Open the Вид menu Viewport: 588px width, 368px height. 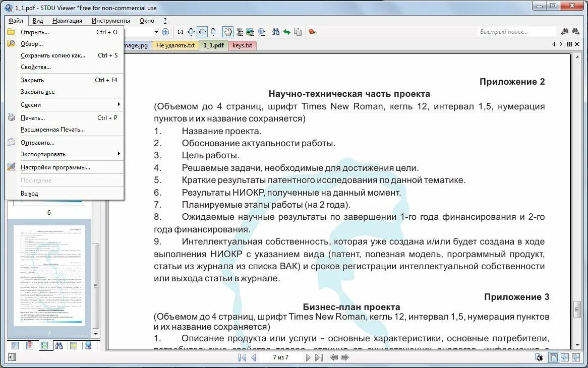coord(37,21)
